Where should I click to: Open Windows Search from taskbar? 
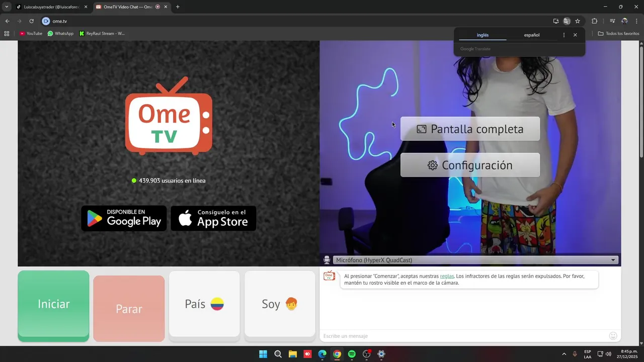pos(278,354)
